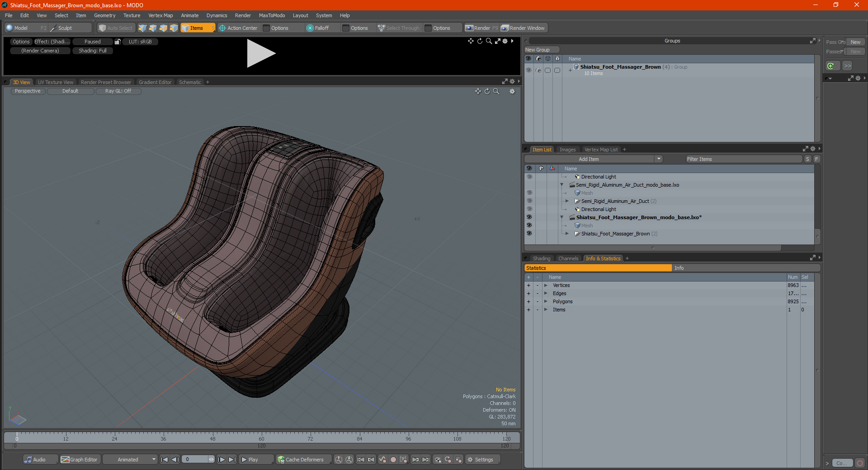Viewport: 868px width, 470px height.
Task: Click frame 60 on the timeline ruler
Action: [x=261, y=437]
